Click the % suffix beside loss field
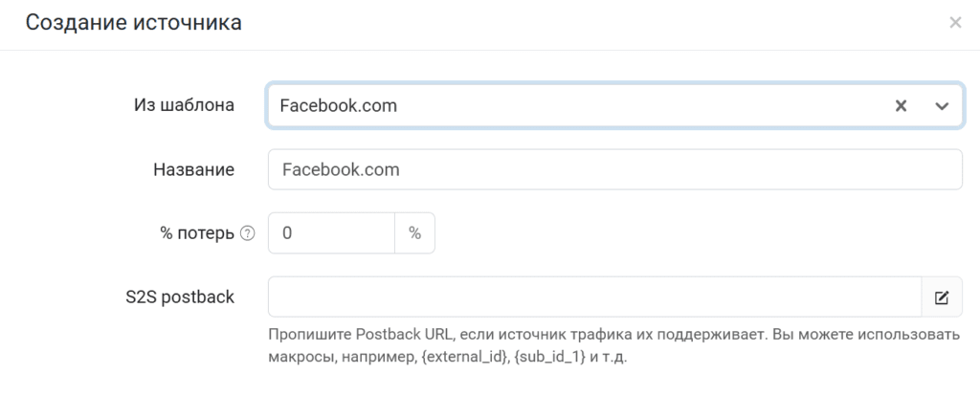This screenshot has width=980, height=396. point(415,233)
